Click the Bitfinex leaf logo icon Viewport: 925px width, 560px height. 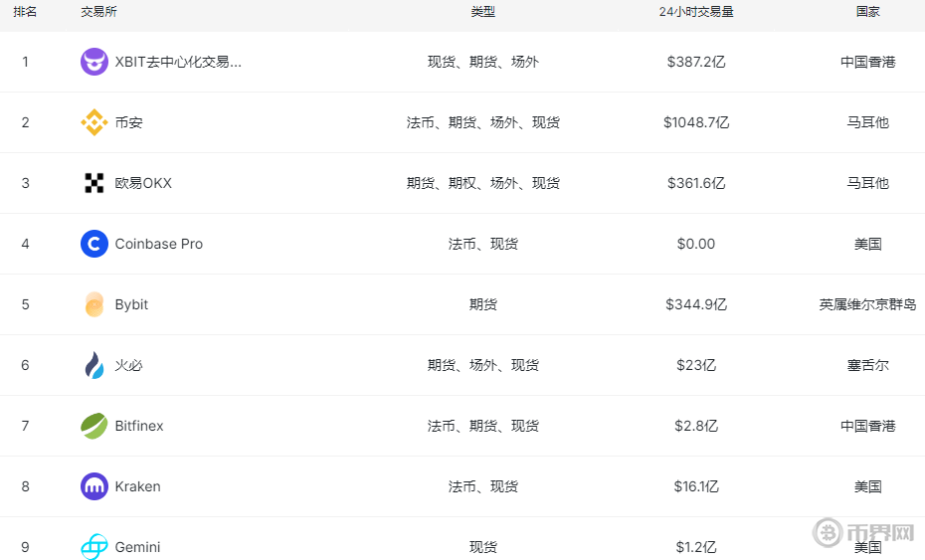click(x=94, y=426)
